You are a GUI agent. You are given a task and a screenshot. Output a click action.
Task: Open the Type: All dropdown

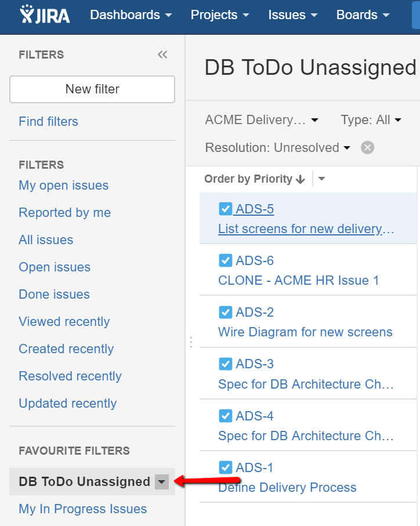371,120
